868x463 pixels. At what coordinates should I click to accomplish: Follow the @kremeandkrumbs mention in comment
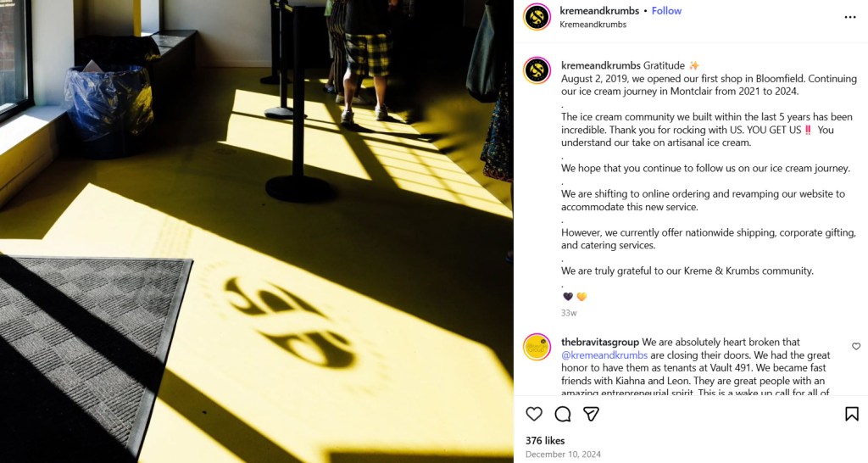click(x=604, y=355)
